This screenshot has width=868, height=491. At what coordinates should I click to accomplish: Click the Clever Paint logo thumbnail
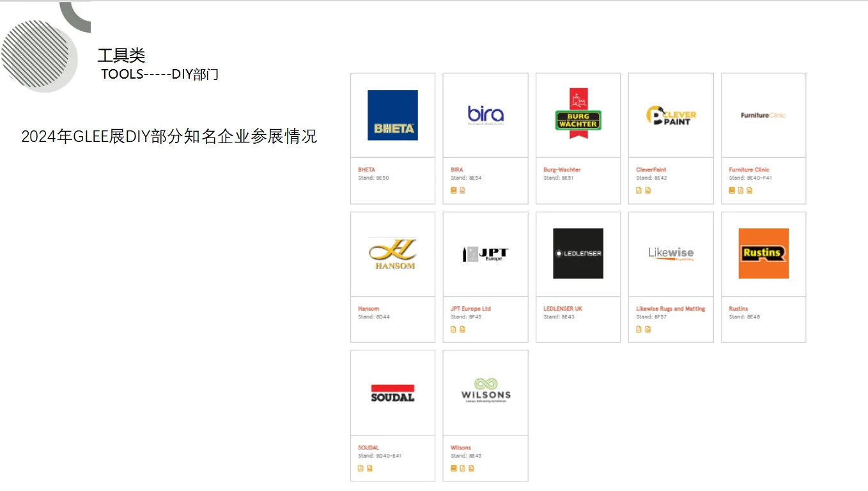(x=671, y=115)
